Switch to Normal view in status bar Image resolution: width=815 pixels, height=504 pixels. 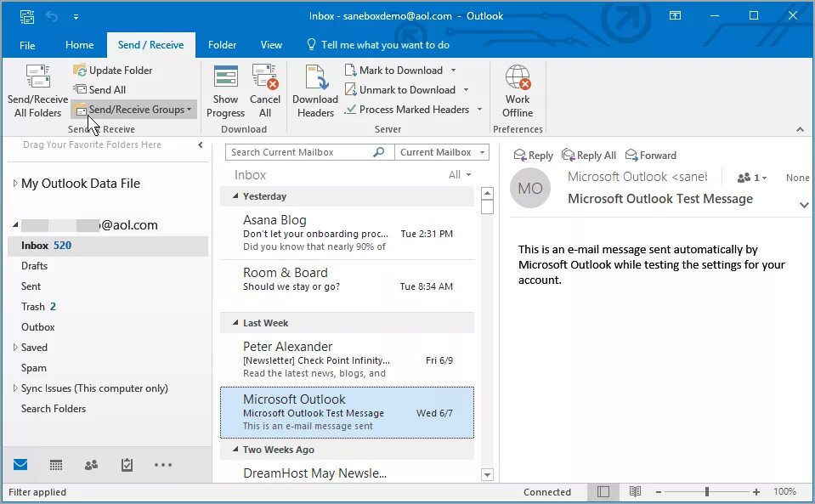coord(603,491)
